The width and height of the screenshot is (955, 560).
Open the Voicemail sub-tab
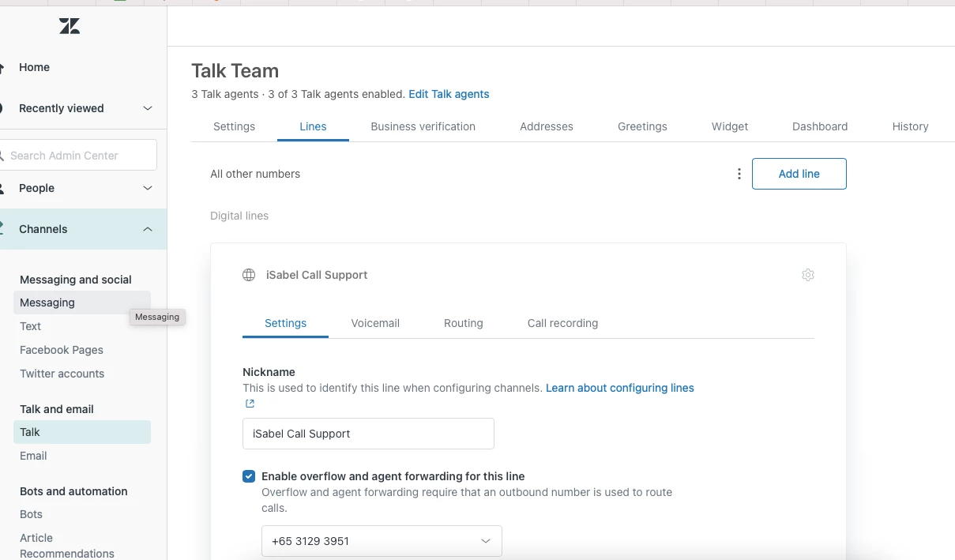tap(375, 323)
